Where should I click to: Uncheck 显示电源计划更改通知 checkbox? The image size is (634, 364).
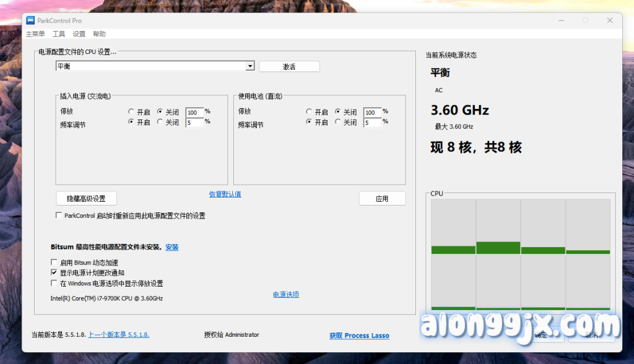pos(54,272)
